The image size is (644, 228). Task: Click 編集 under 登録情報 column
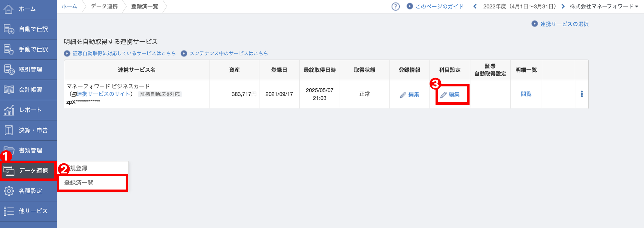(x=410, y=94)
